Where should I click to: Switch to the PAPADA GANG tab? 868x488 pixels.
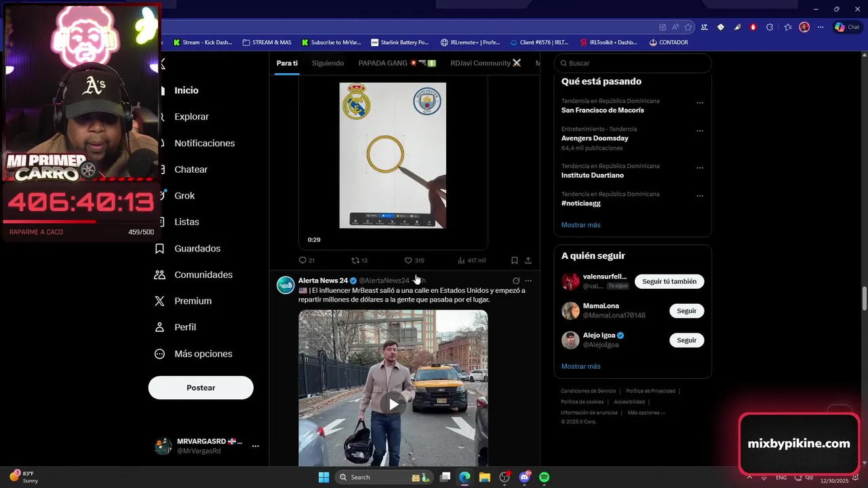(397, 63)
